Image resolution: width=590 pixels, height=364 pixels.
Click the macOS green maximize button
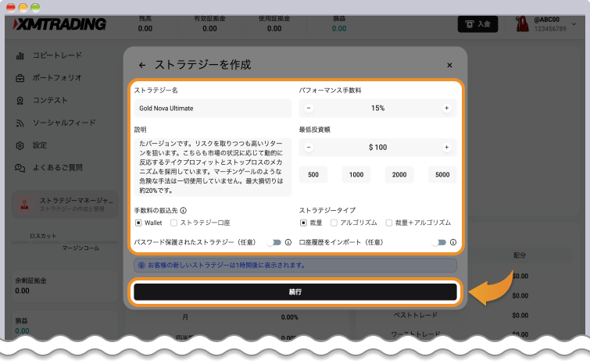[x=35, y=7]
